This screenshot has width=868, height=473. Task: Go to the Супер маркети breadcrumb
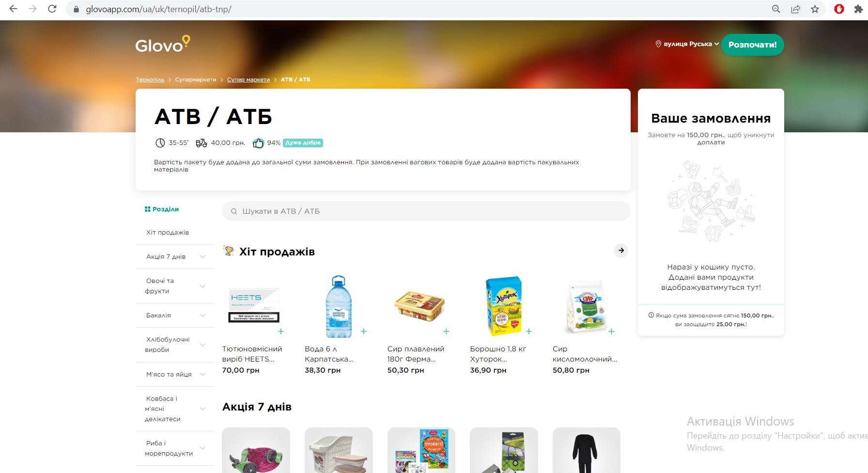248,79
